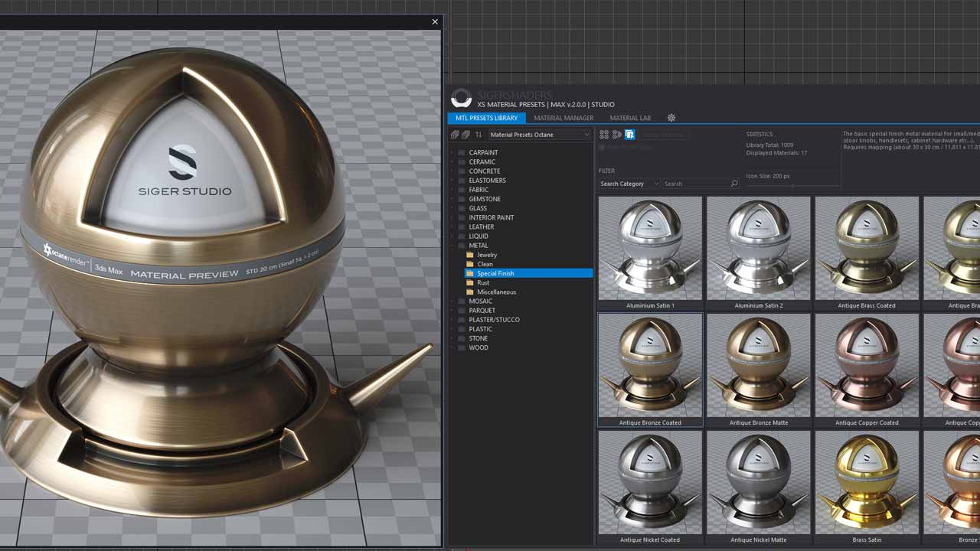Select the LIQUID category
Image resolution: width=980 pixels, height=551 pixels.
click(479, 236)
